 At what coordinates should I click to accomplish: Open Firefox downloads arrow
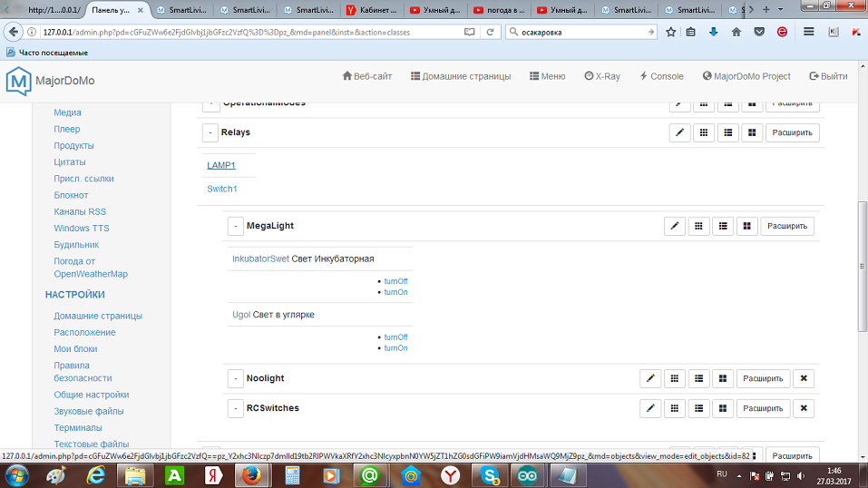714,32
